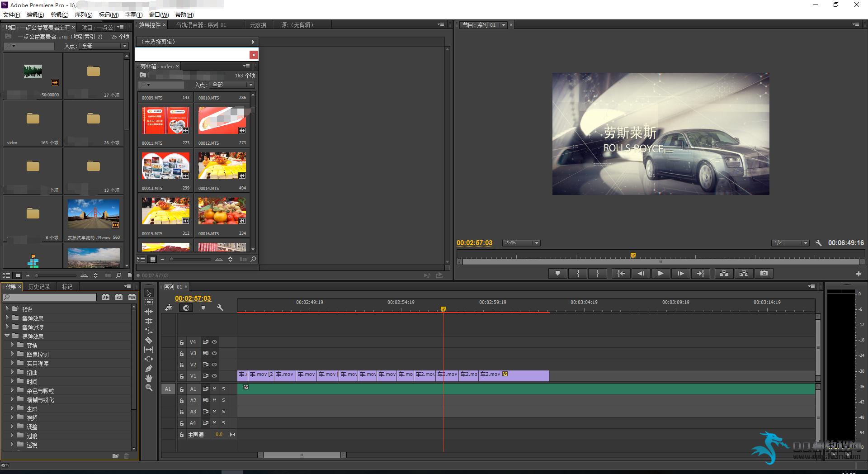Mute audio track A2
This screenshot has width=868, height=474.
214,400
